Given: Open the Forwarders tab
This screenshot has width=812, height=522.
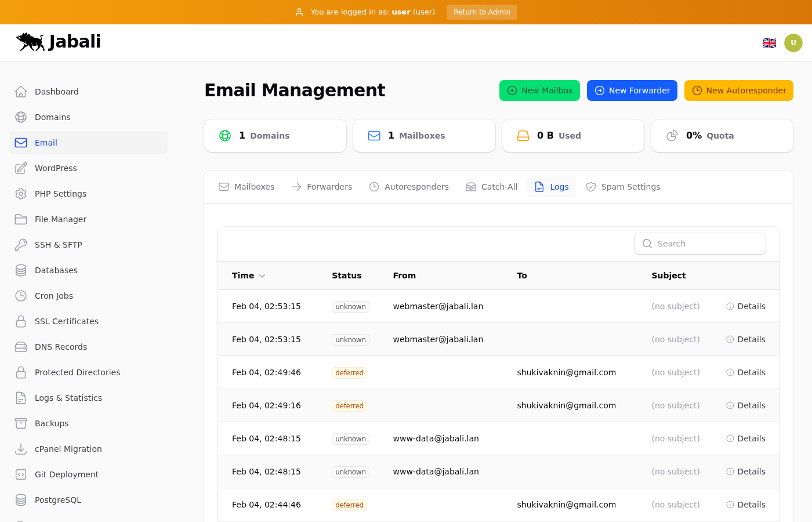Looking at the screenshot, I should (322, 187).
